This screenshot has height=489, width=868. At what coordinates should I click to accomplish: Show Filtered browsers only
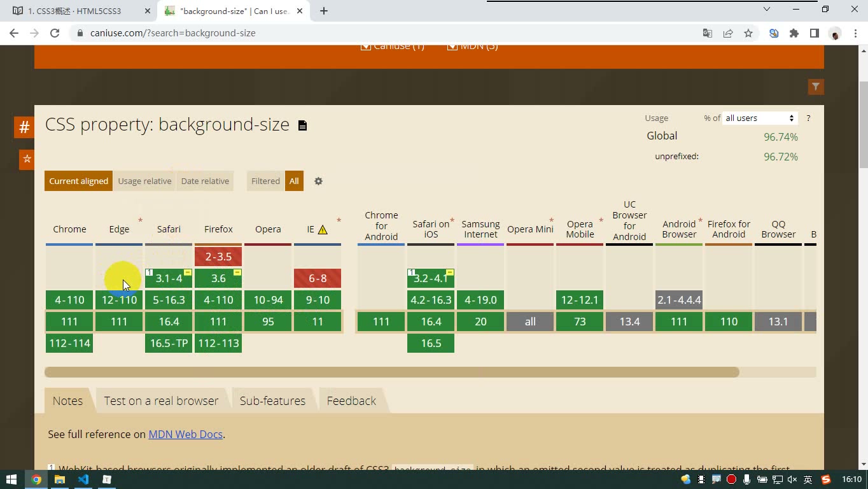coord(265,181)
